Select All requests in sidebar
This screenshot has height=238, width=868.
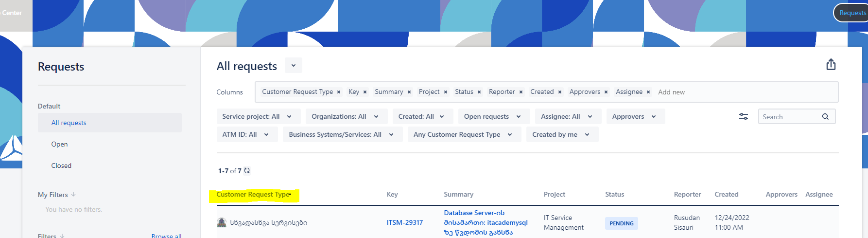click(x=110, y=123)
